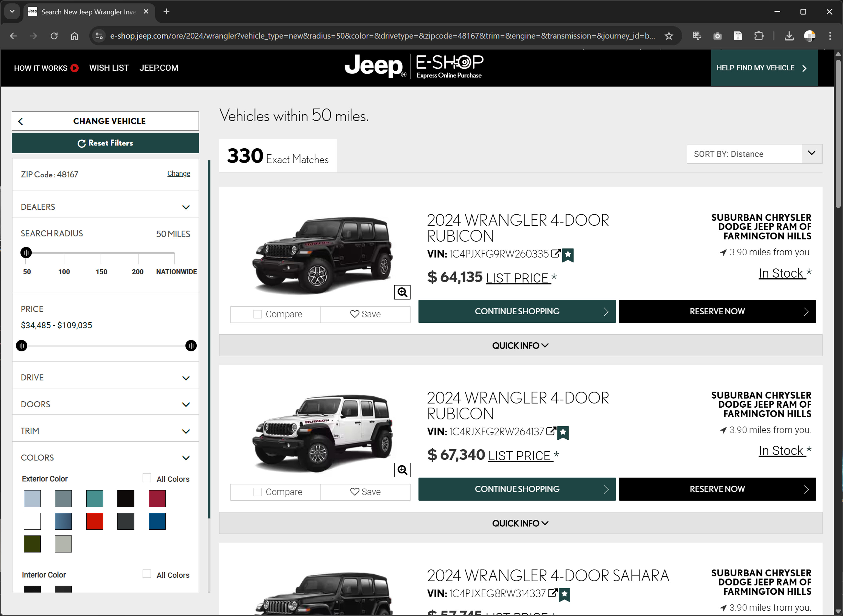Play the How It Works red video icon

(75, 68)
